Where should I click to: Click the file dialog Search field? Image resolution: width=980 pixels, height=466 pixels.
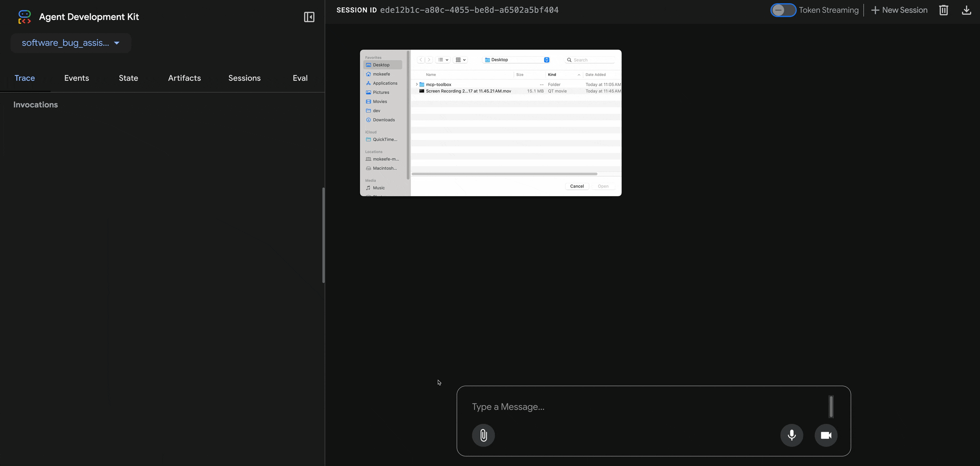tap(590, 60)
